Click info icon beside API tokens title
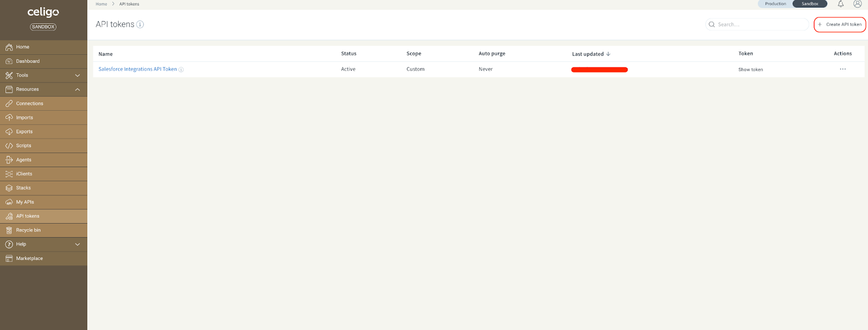The height and width of the screenshot is (330, 868). [140, 24]
